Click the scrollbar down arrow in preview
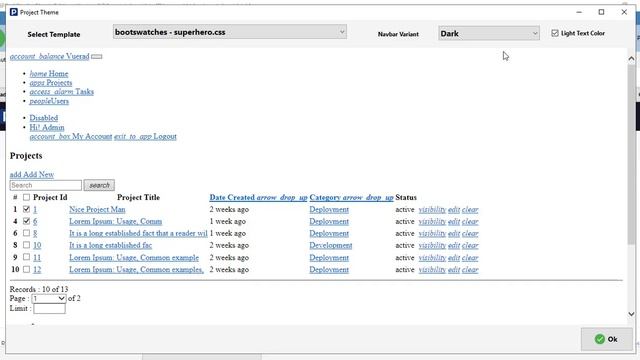This screenshot has width=640, height=360. click(631, 314)
